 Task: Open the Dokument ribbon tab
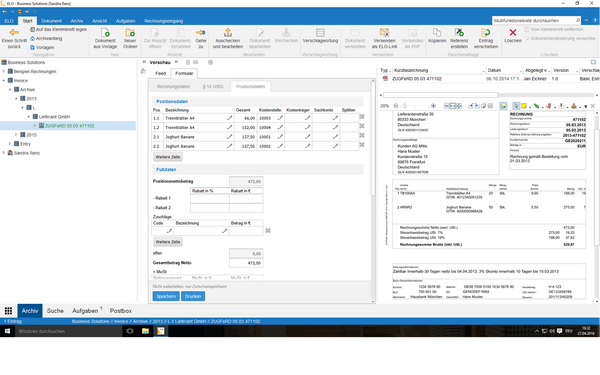pos(51,21)
